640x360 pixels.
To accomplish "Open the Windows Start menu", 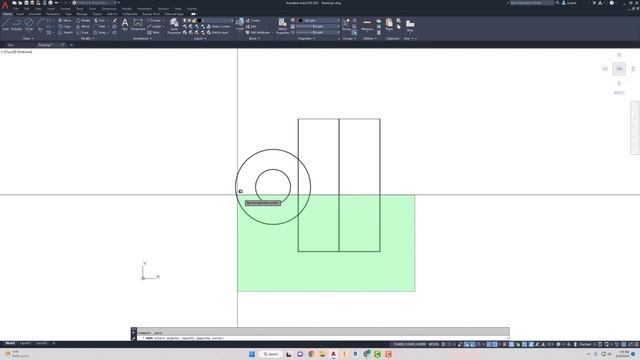I will coord(252,354).
